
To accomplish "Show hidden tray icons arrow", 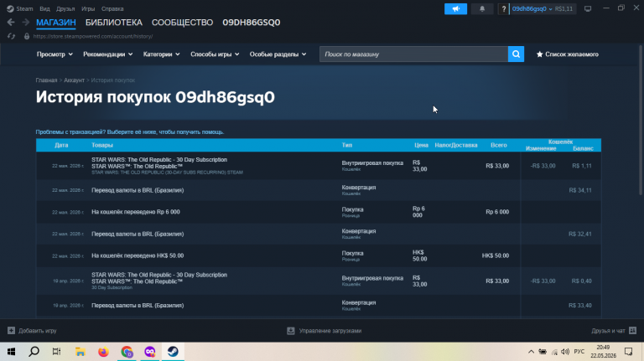I will 531,352.
